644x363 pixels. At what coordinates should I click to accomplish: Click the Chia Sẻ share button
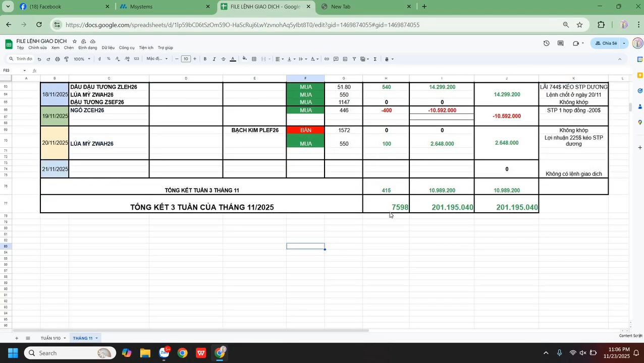(606, 43)
